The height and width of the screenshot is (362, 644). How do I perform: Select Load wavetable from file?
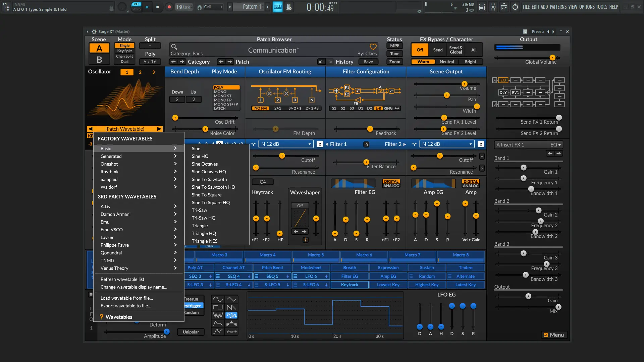[x=127, y=298]
